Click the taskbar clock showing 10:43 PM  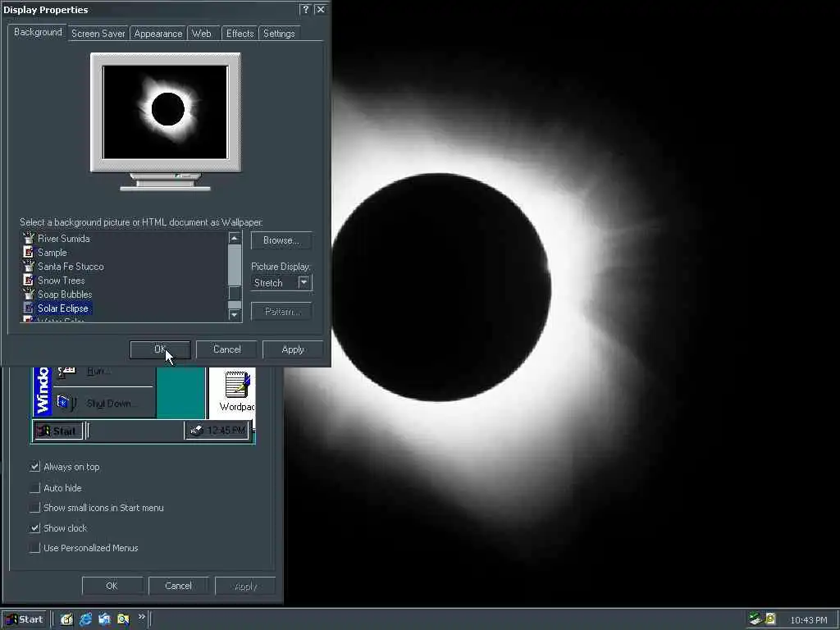pos(808,620)
